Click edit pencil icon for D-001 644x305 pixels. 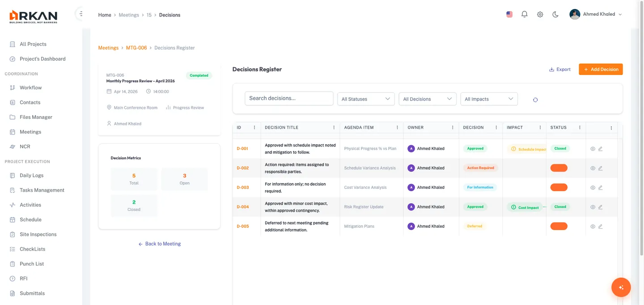coord(600,149)
